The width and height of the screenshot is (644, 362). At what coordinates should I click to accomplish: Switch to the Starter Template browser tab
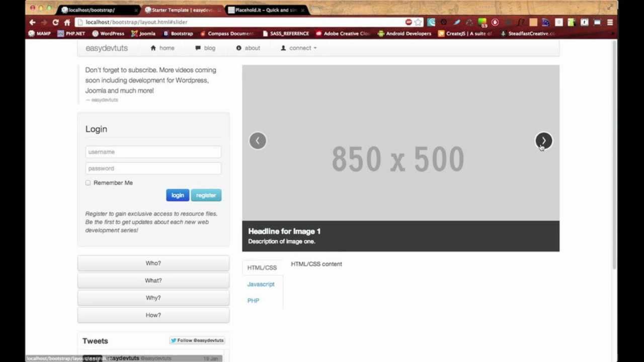click(181, 10)
